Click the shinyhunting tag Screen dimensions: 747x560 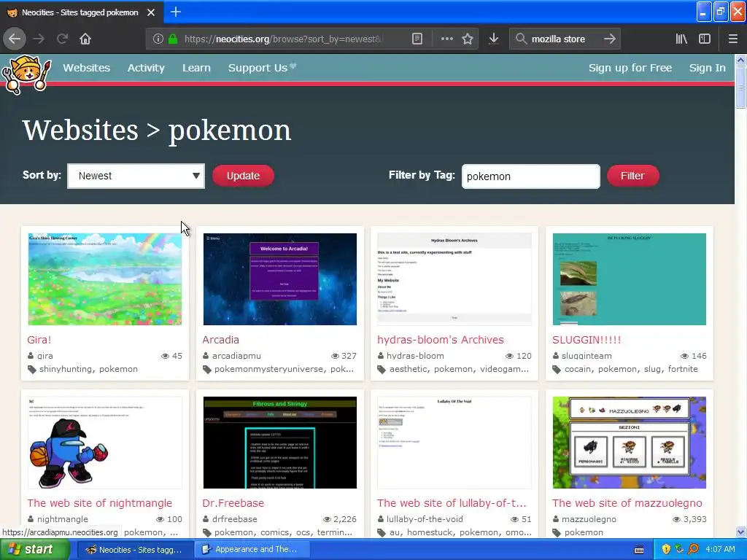point(65,369)
